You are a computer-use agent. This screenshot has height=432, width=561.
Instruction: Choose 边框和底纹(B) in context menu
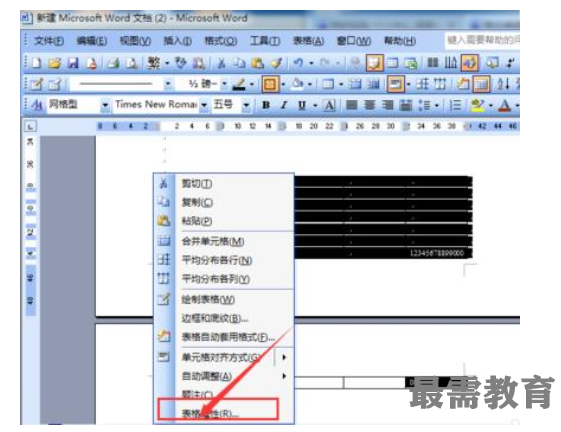[x=224, y=318]
